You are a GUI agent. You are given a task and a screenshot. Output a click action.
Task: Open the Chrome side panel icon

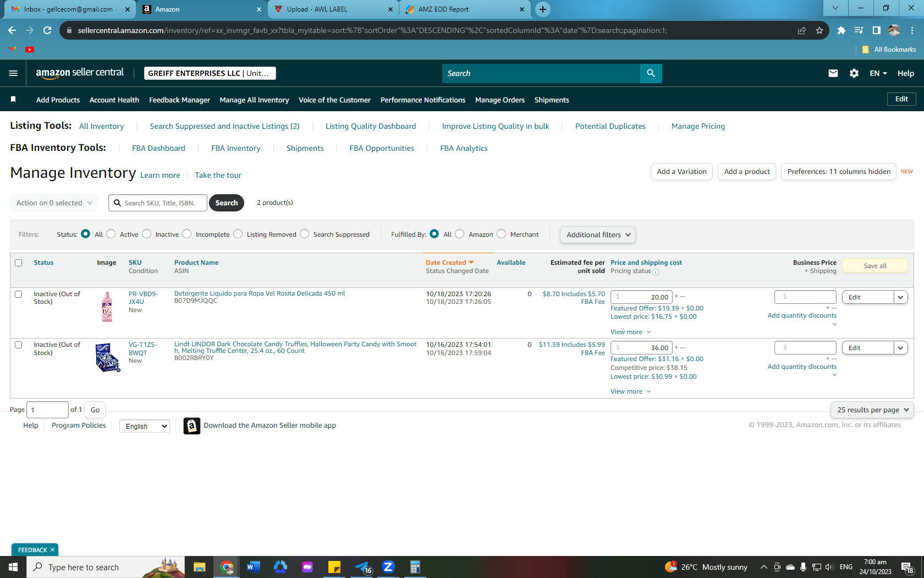pyautogui.click(x=877, y=30)
